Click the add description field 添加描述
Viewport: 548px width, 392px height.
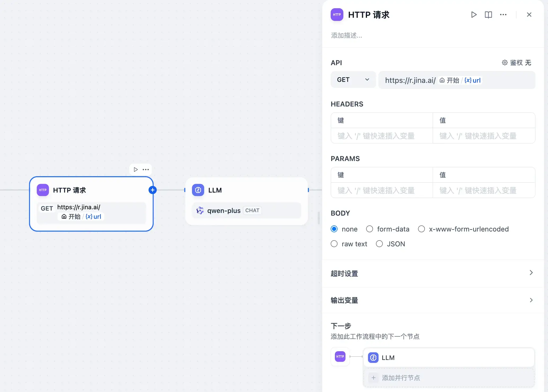(x=347, y=35)
